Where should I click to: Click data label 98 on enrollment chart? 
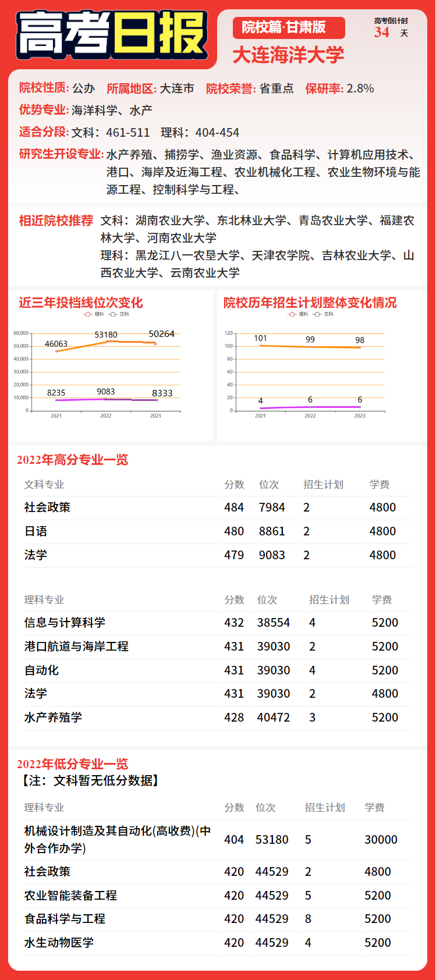360,340
